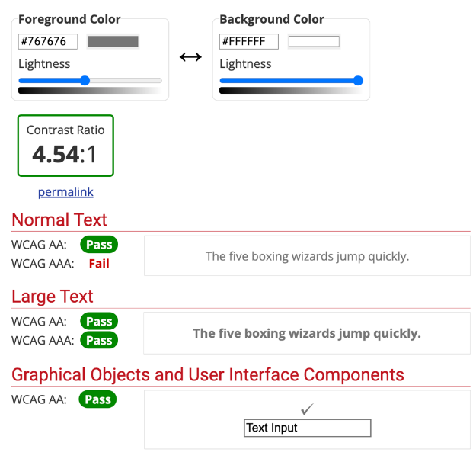
Task: Click the Normal Text section heading
Action: 59,220
